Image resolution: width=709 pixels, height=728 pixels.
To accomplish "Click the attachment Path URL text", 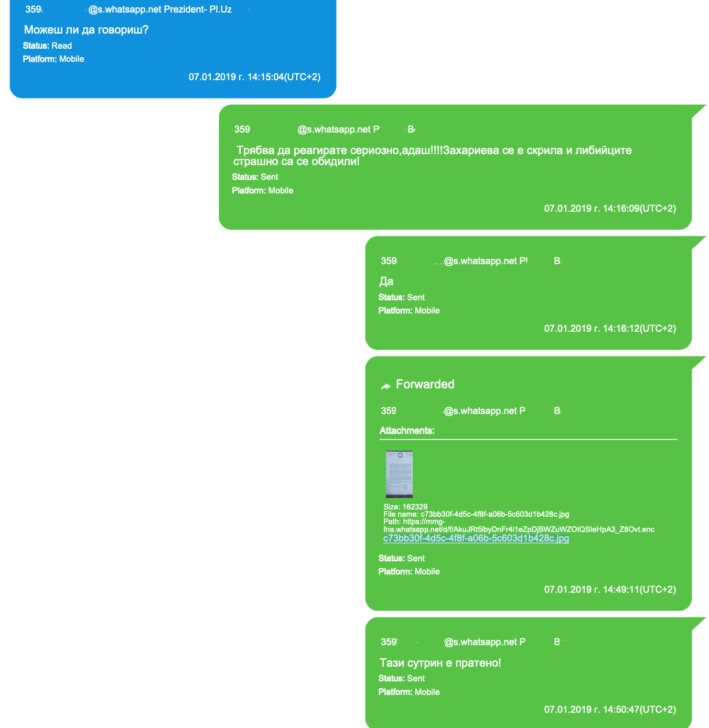I will 519,526.
